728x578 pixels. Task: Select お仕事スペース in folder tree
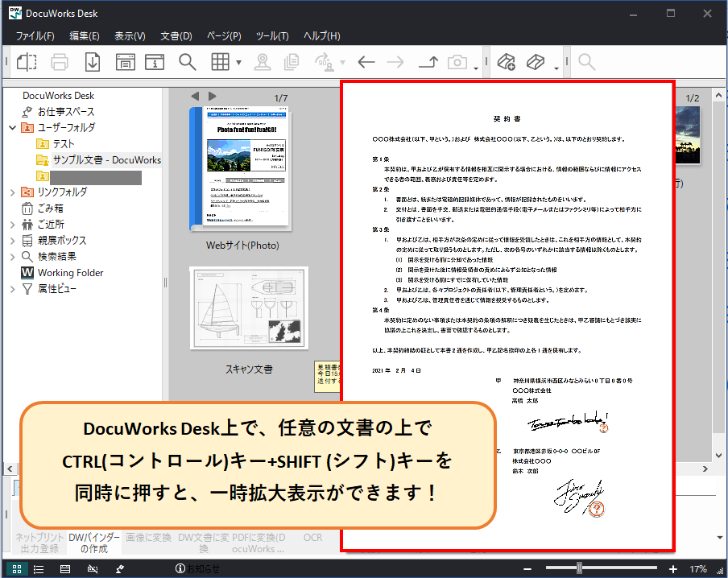[66, 111]
